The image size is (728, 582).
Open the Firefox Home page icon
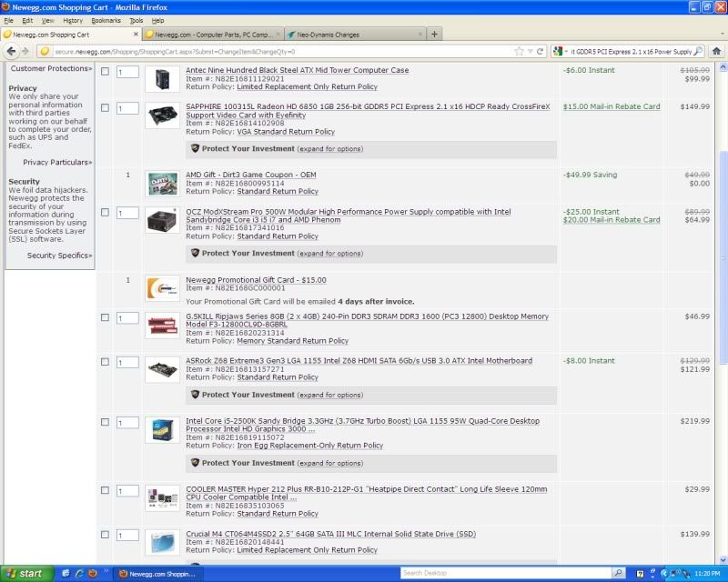(716, 51)
